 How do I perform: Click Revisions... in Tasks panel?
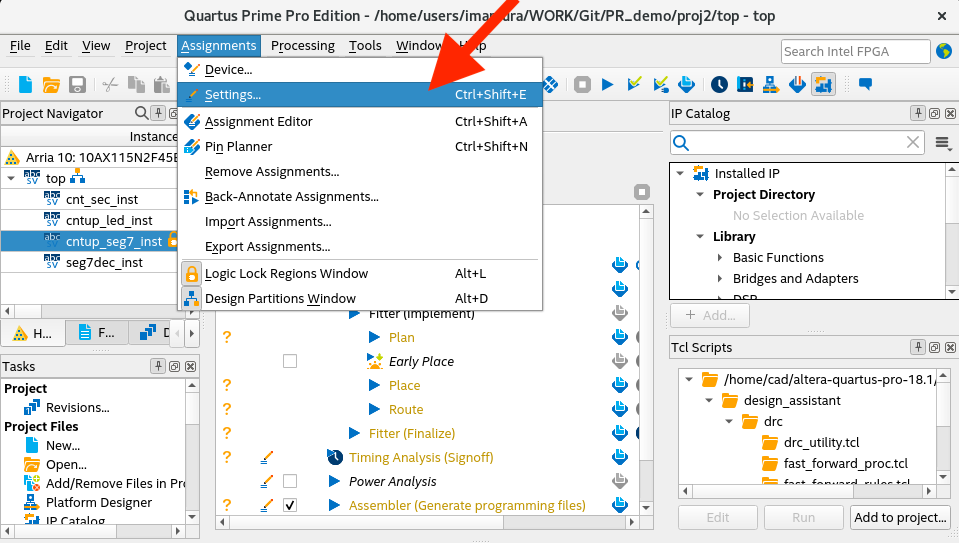coord(78,407)
